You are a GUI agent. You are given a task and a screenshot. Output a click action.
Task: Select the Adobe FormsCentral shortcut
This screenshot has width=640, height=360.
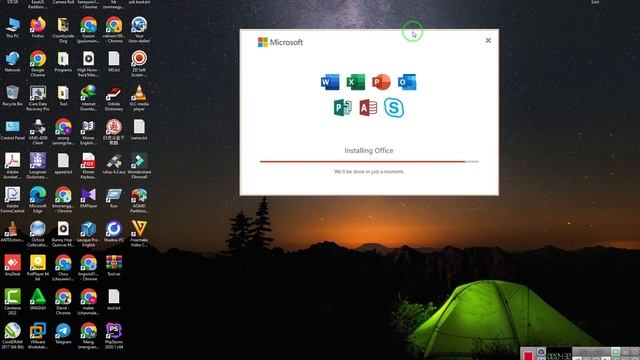pos(13,200)
